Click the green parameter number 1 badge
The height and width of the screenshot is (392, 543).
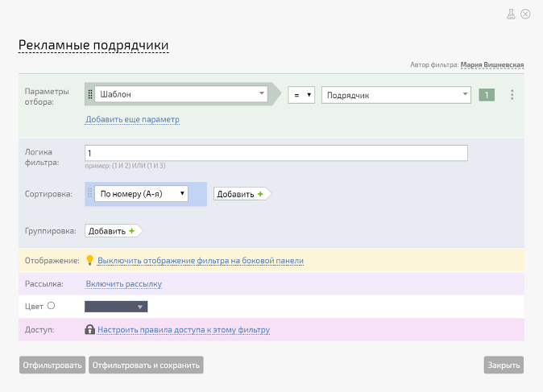click(486, 95)
